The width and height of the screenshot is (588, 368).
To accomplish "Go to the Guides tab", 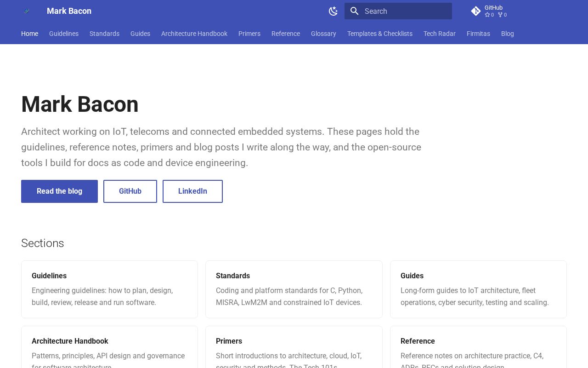I will [140, 34].
